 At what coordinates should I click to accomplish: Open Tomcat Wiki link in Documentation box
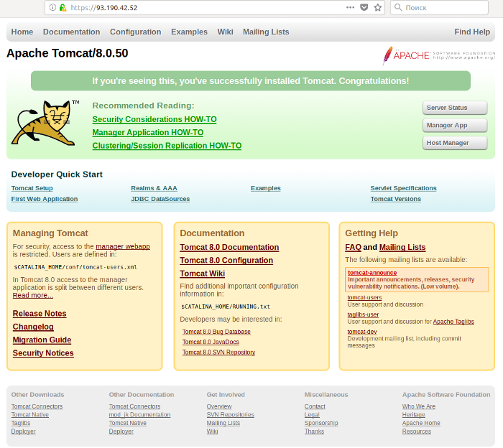pyautogui.click(x=202, y=274)
